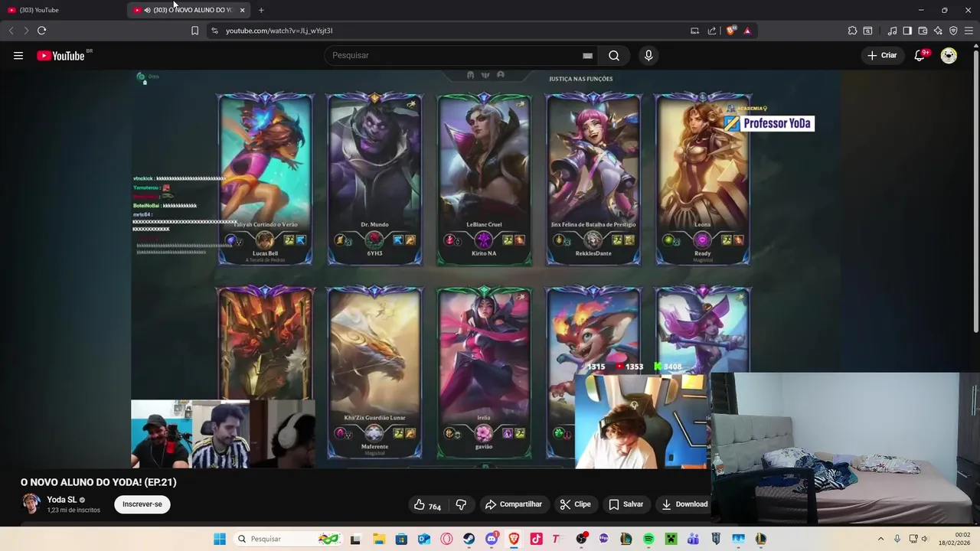Open TikTok from the taskbar
The image size is (980, 551).
click(536, 539)
